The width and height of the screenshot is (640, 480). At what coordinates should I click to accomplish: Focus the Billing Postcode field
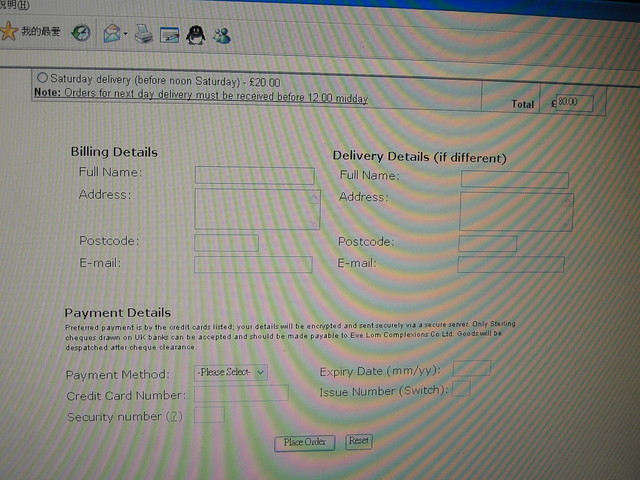[227, 242]
